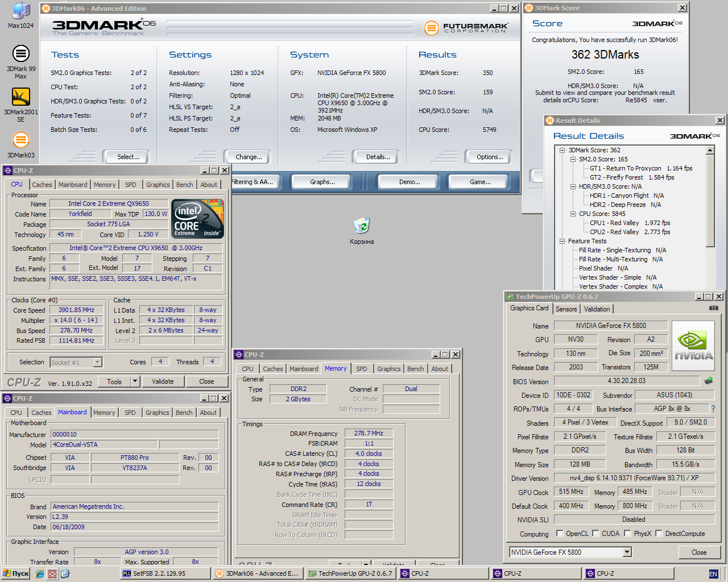
Task: Open the Max1024 desktop shortcut
Action: coord(20,15)
